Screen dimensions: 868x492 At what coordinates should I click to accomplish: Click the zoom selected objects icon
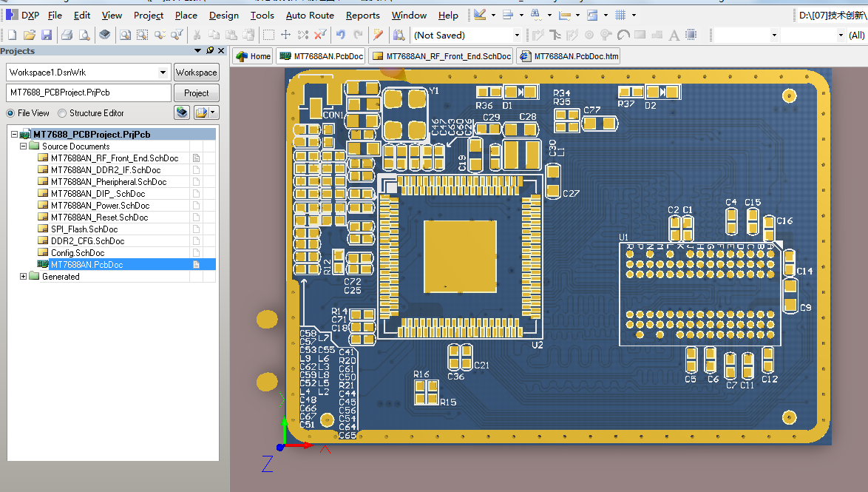tap(160, 35)
